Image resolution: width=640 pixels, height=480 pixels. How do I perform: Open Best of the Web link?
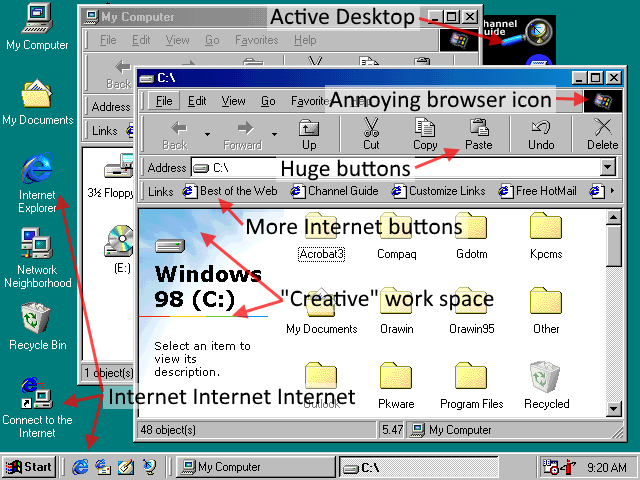[x=230, y=191]
